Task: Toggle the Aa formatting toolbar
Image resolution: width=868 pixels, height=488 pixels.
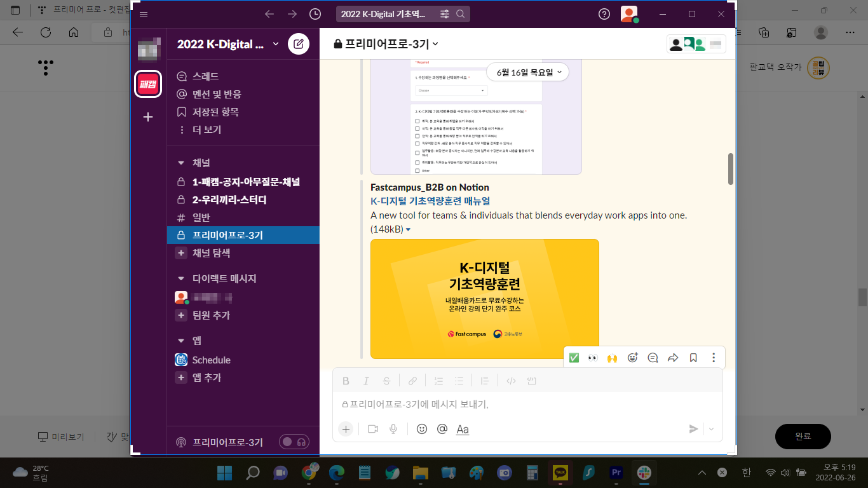Action: pos(463,430)
